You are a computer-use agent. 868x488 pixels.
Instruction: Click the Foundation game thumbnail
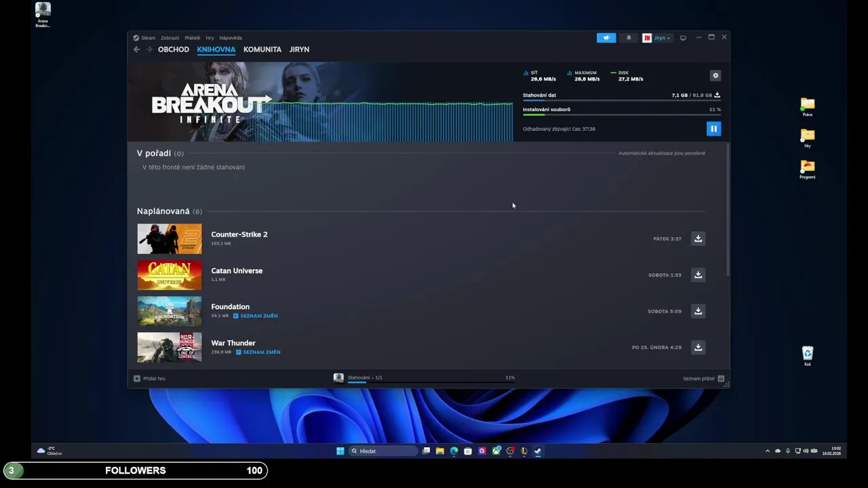tap(170, 311)
